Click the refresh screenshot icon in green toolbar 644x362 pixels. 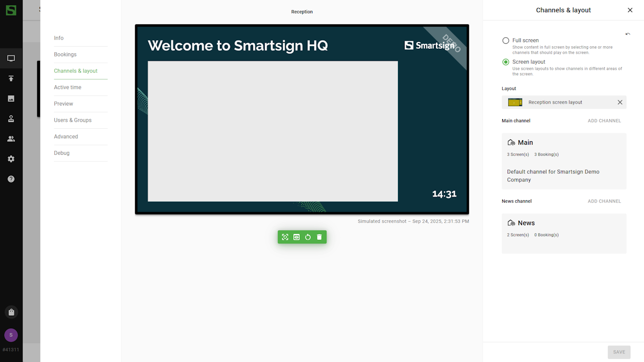tap(285, 237)
